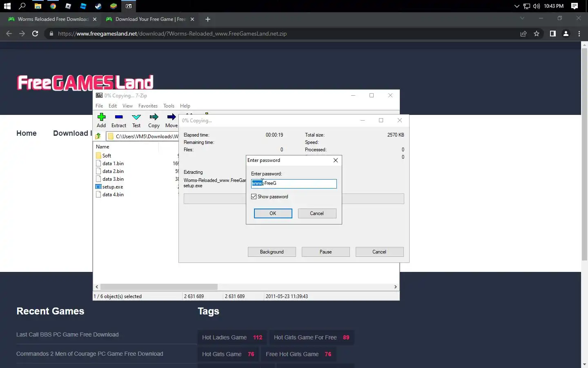Click the 7-Zip Move toolbar icon
The image size is (588, 368).
tap(171, 120)
